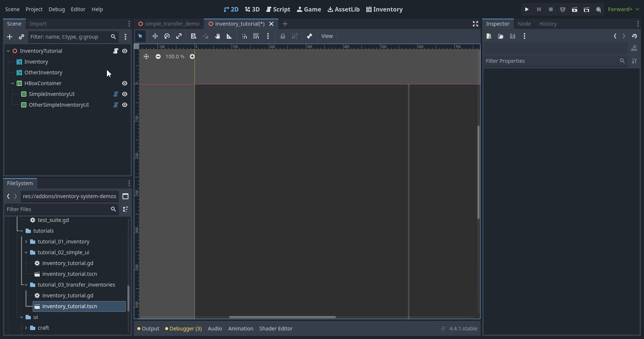Open Inspector object history icon
Image resolution: width=644 pixels, height=339 pixels.
tap(634, 36)
